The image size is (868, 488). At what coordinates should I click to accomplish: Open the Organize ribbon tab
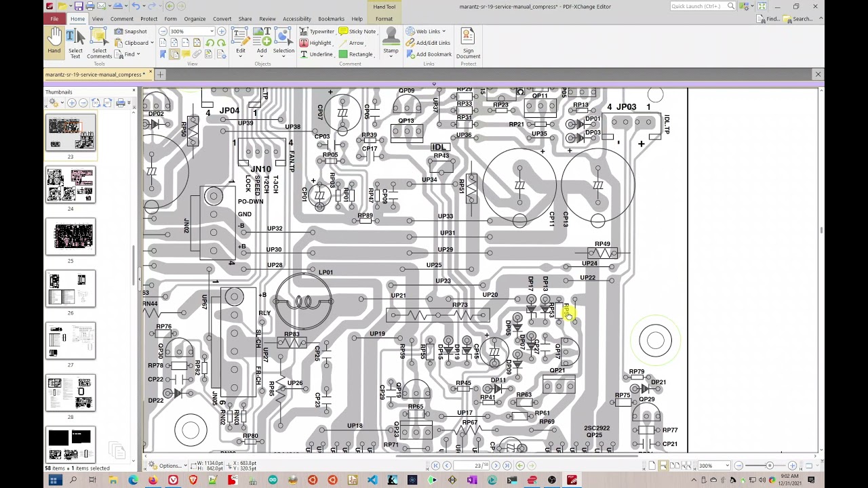click(x=195, y=19)
